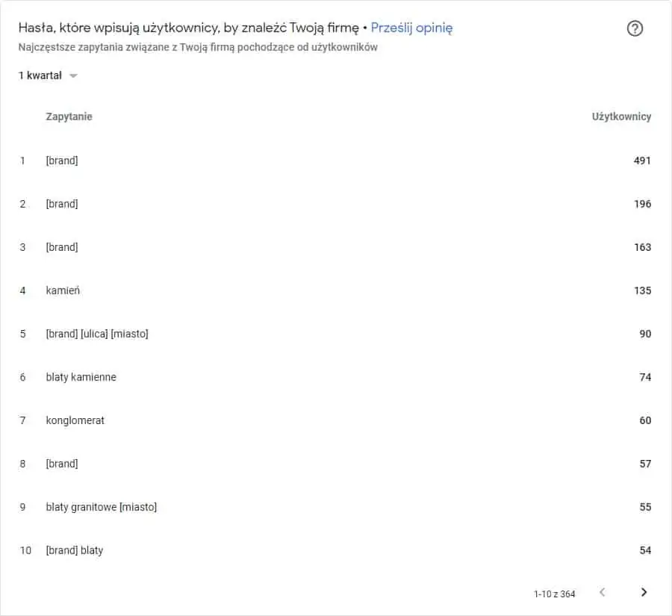This screenshot has height=616, width=672.
Task: Open the help question mark icon
Action: pos(635,28)
